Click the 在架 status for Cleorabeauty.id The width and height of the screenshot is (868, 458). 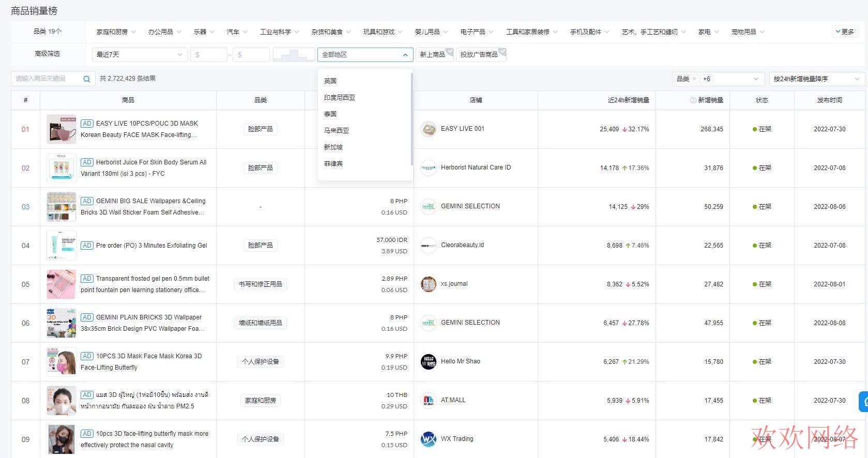(762, 246)
